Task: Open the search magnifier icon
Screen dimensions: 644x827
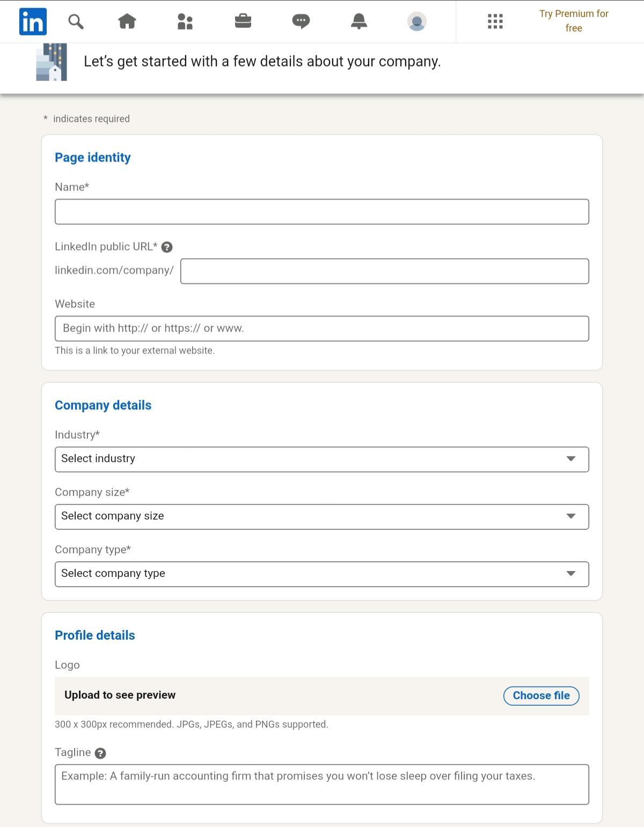Action: (x=76, y=21)
